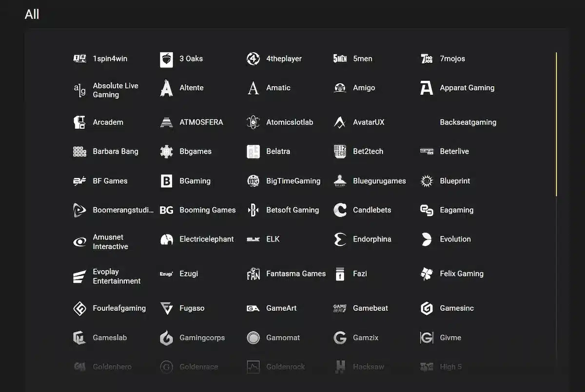Click the Amigo provider logo icon
Image resolution: width=585 pixels, height=392 pixels.
pos(340,88)
